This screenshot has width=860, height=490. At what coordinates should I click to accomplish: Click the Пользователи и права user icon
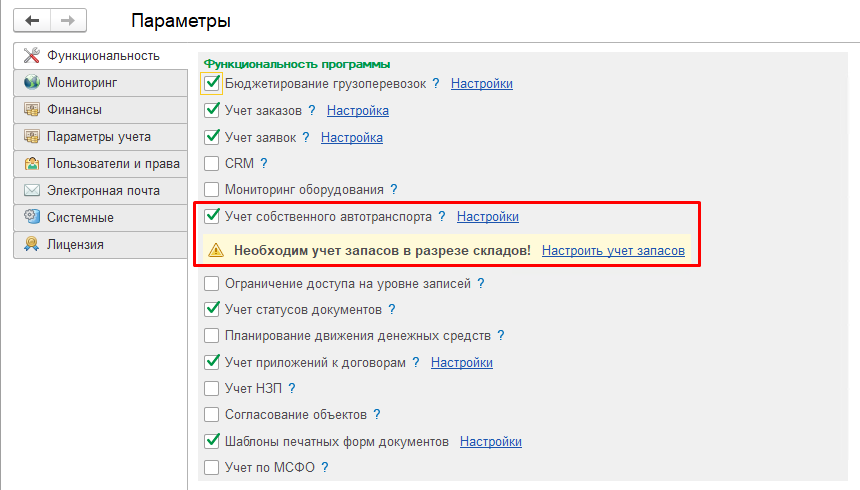(x=32, y=164)
